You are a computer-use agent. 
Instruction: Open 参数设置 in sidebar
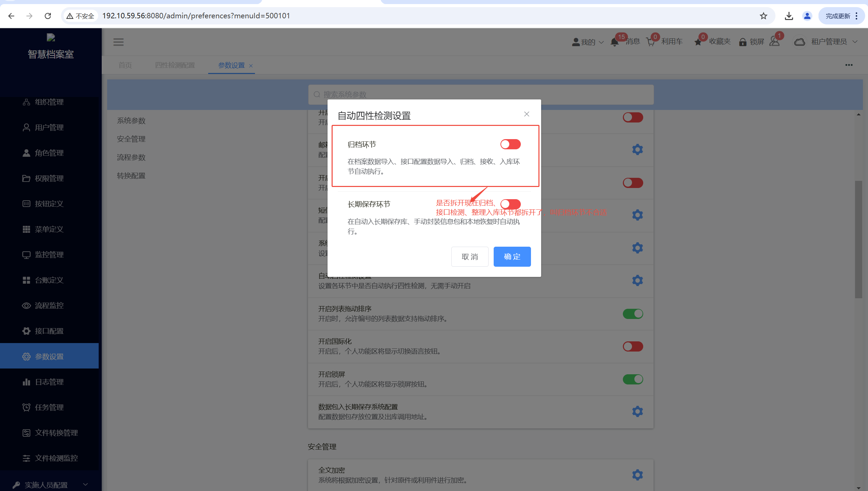49,356
